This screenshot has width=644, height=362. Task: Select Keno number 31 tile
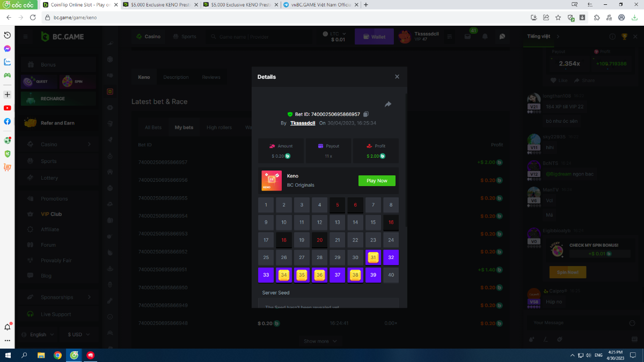[373, 257]
